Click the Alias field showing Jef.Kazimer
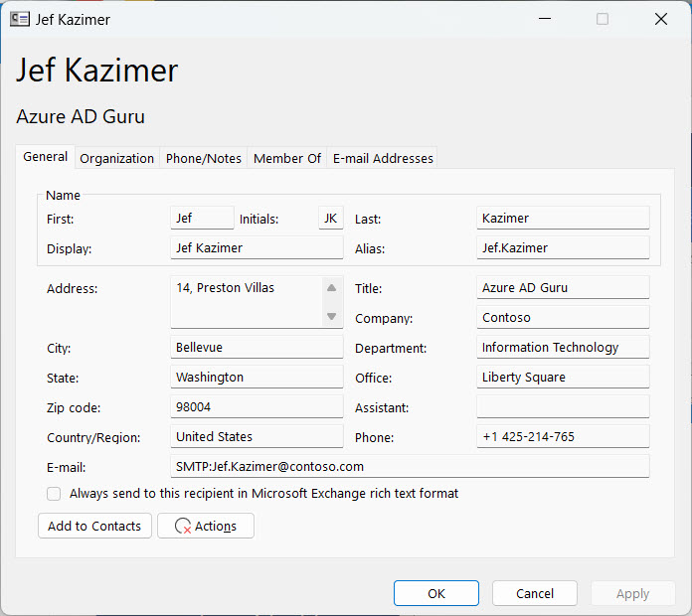The height and width of the screenshot is (616, 692). (x=563, y=247)
